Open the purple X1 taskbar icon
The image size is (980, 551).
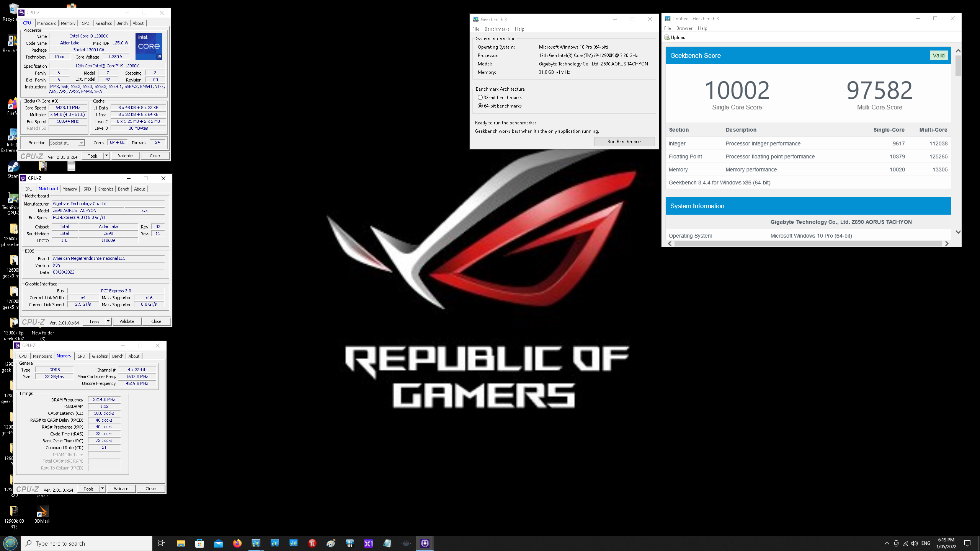coord(369,543)
